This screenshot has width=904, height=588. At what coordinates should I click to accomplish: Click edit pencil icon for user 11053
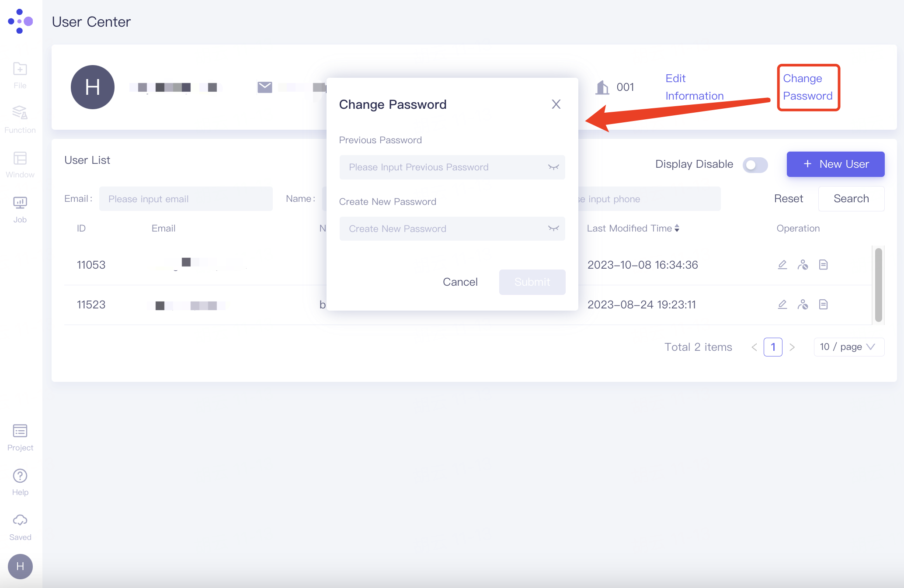click(x=782, y=265)
